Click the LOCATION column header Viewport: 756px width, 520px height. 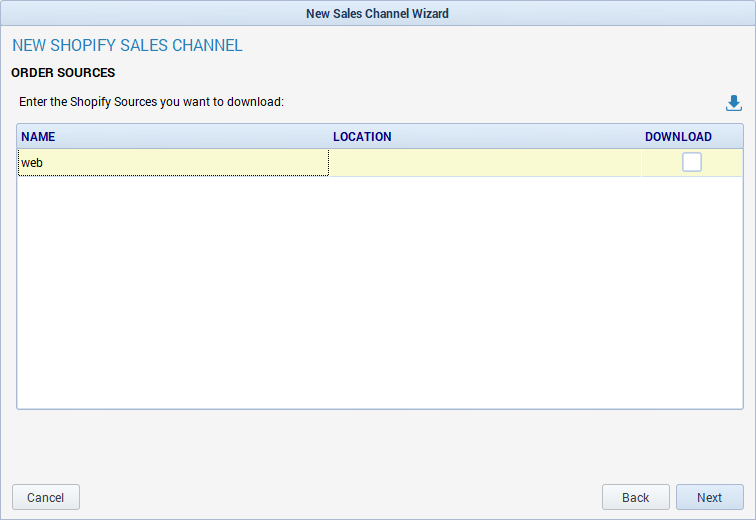click(486, 136)
